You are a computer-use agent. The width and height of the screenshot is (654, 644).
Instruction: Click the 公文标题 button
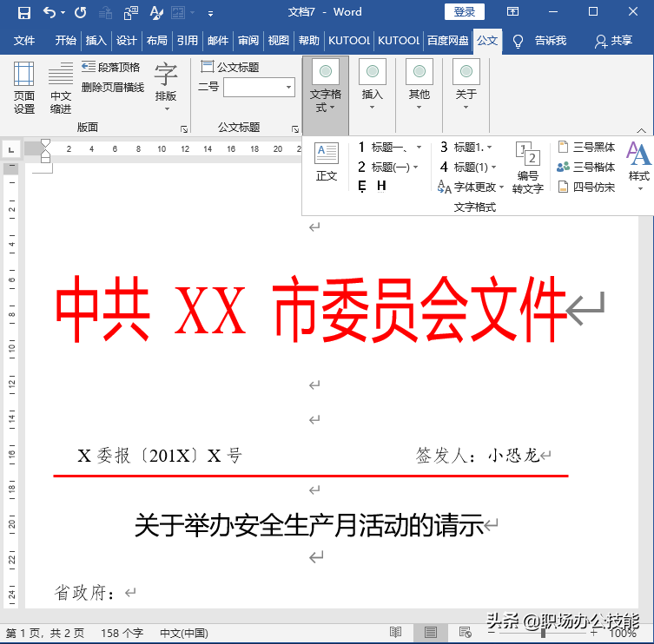coord(230,67)
